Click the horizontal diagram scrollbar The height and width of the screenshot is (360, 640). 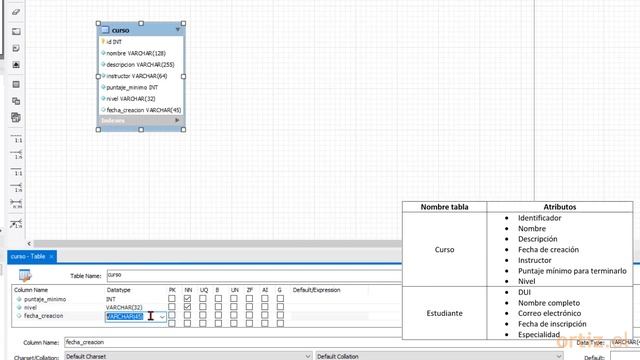(218, 244)
